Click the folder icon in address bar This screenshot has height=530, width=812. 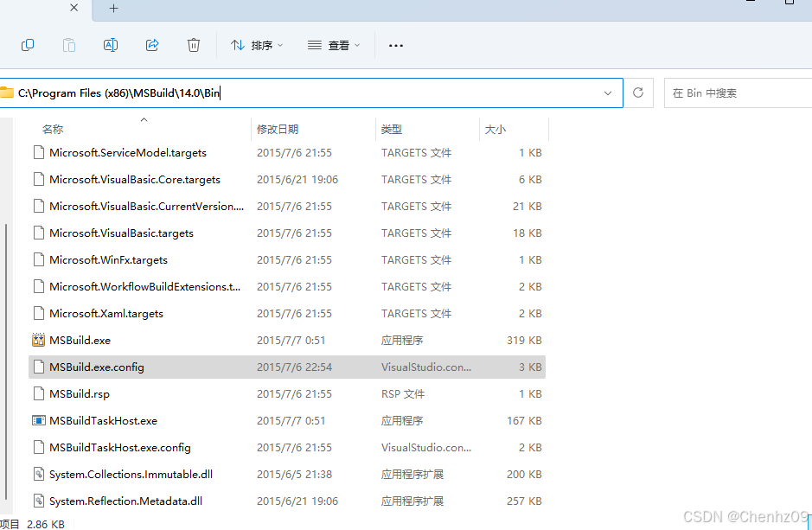[x=7, y=93]
